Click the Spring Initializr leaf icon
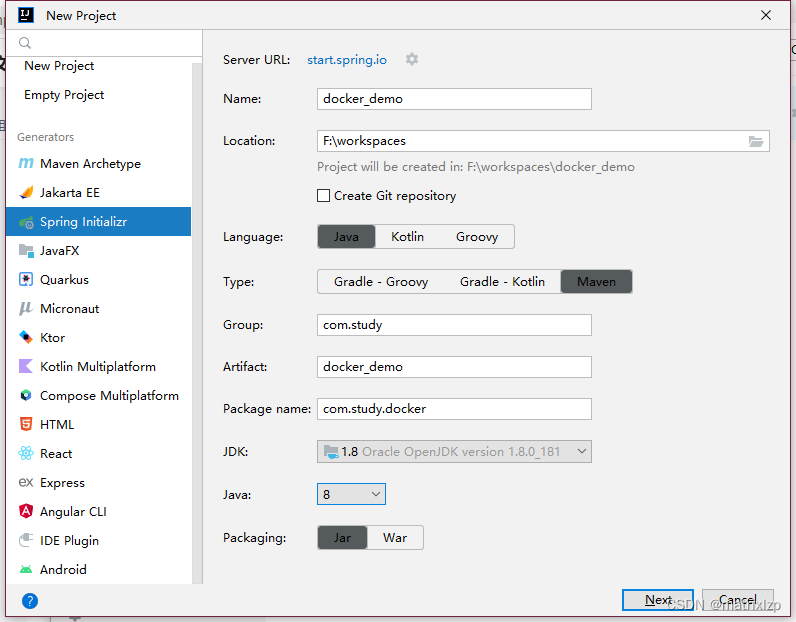796x622 pixels. click(26, 222)
